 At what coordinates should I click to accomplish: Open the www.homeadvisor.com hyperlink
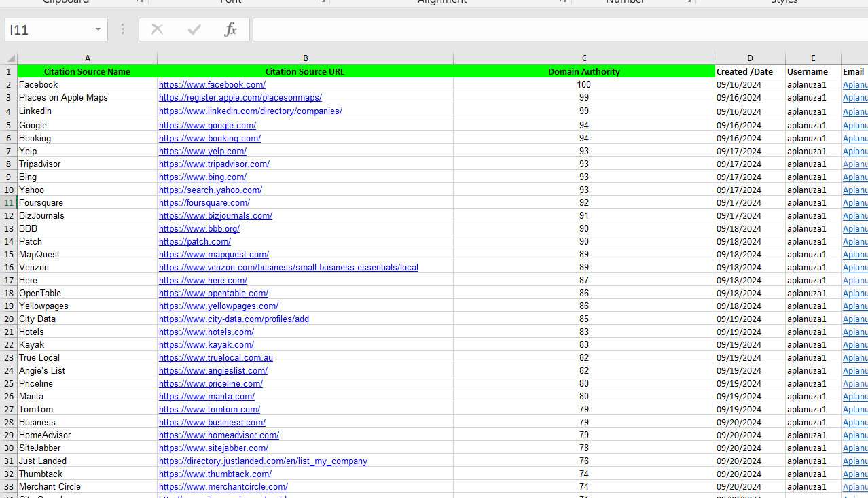point(219,435)
